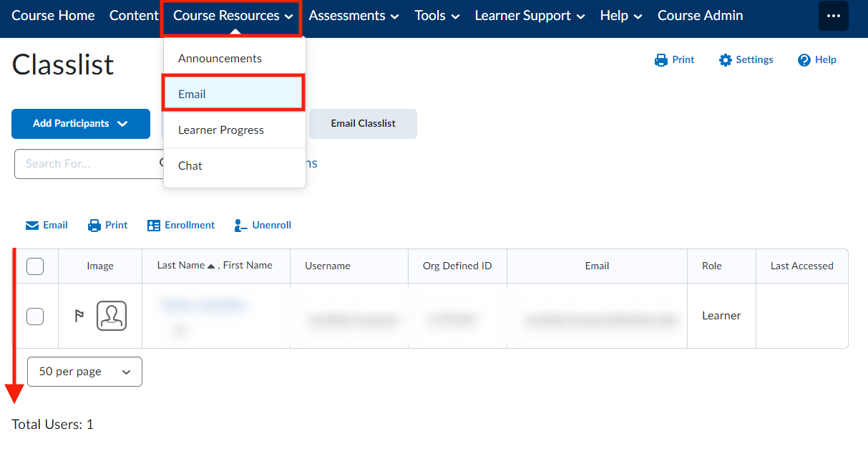Expand the Assessments navigation menu
Viewport: 868px width, 449px height.
(353, 16)
